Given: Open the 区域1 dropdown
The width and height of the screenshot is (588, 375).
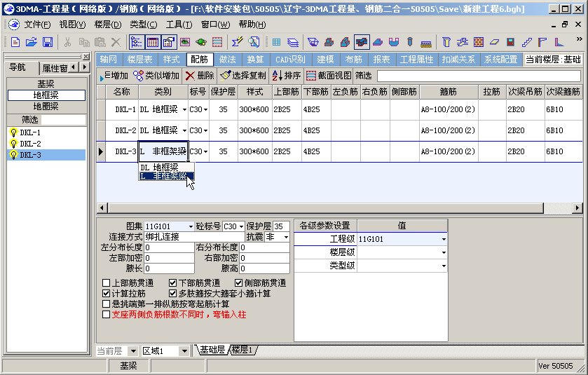Looking at the screenshot, I should pyautogui.click(x=184, y=351).
